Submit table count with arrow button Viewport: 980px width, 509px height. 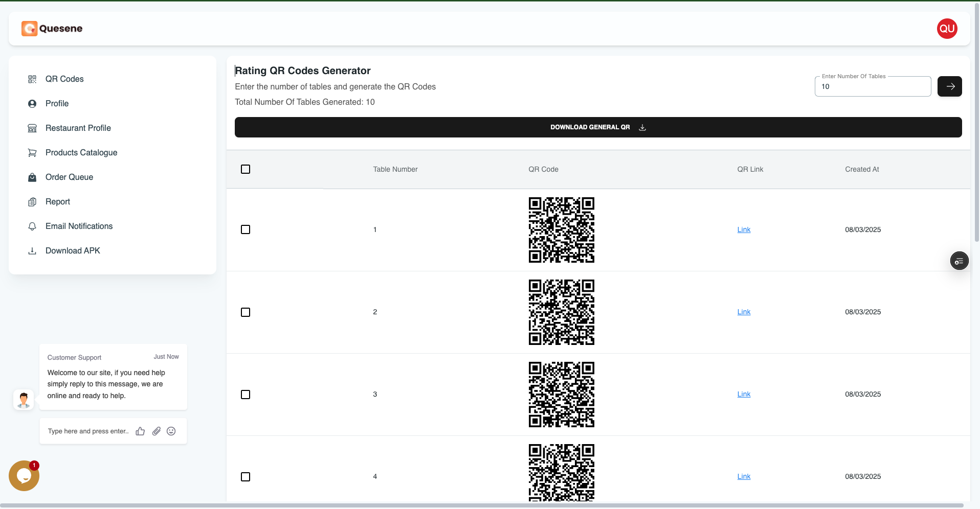(949, 86)
